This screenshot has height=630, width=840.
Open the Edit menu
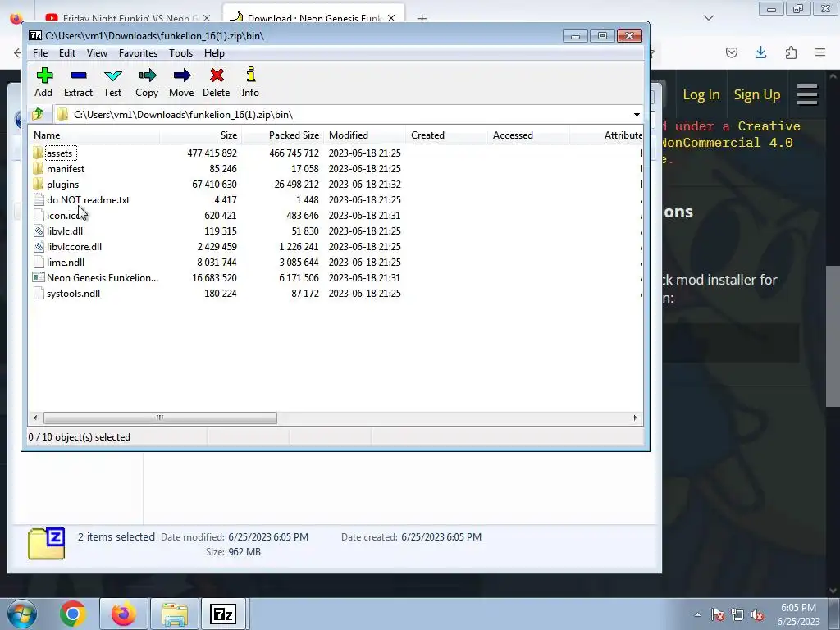pyautogui.click(x=67, y=53)
